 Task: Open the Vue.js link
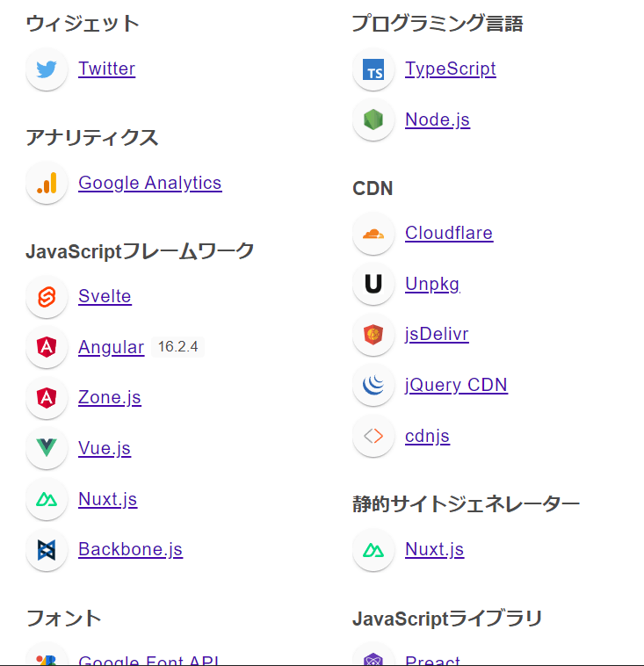coord(105,448)
